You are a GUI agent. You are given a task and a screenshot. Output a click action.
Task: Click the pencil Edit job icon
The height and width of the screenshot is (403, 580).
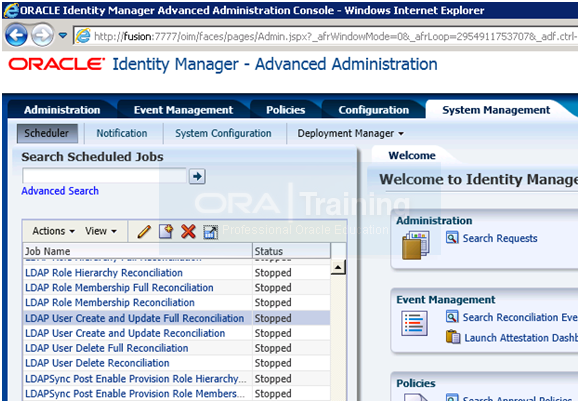click(x=144, y=232)
